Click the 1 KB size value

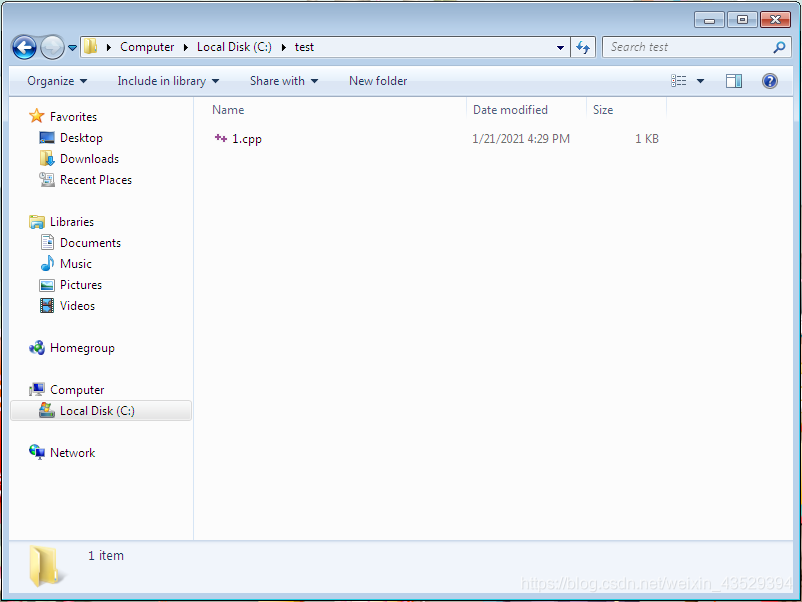pos(647,139)
